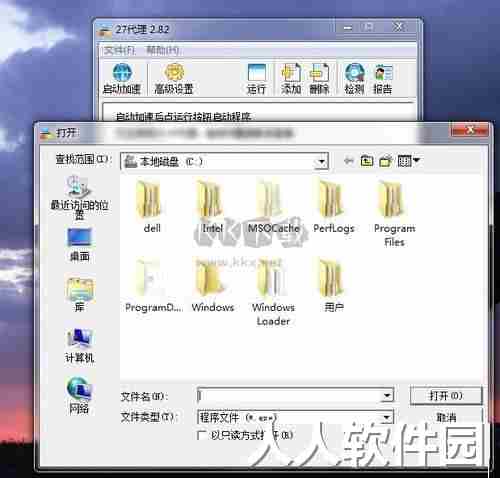
Task: Select the MSOCache folder
Action: (273, 206)
